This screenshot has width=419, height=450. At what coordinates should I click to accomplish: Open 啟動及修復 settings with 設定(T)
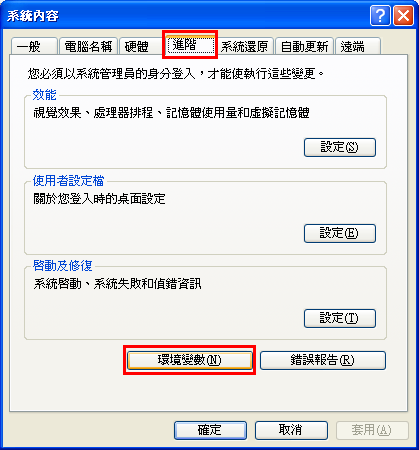click(x=340, y=318)
